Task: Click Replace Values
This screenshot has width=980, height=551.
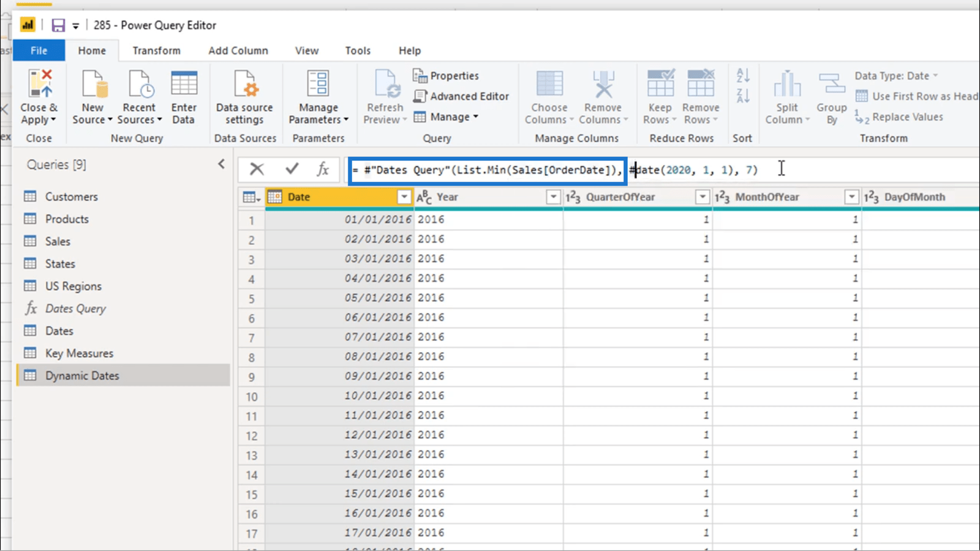Action: 899,117
